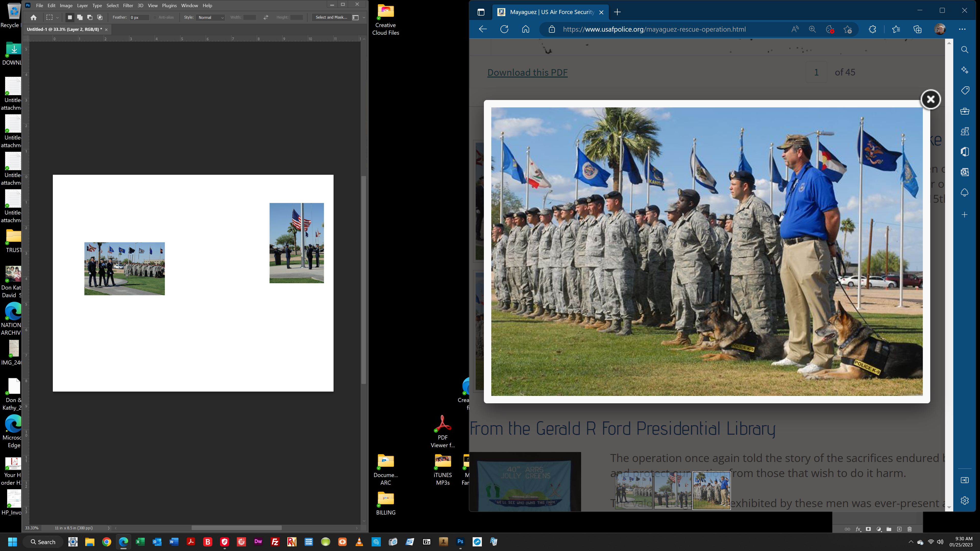Image resolution: width=980 pixels, height=551 pixels.
Task: Click the create new layer plus icon
Action: tap(899, 529)
